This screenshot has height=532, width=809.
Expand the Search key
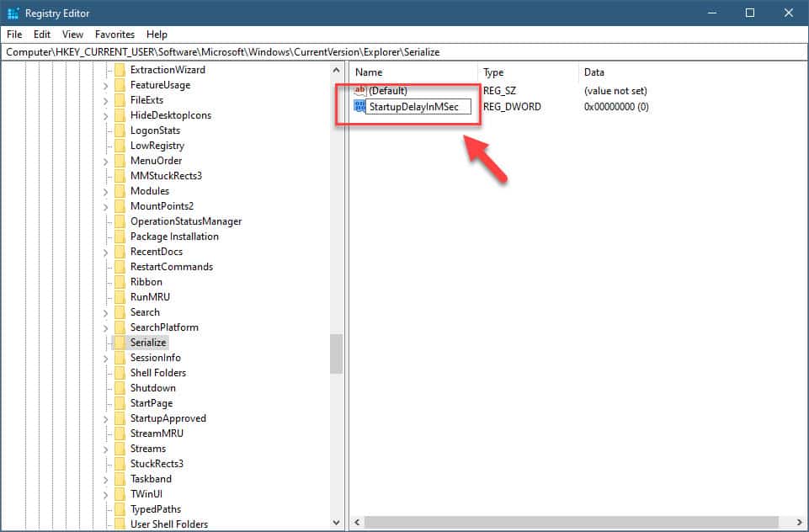106,312
